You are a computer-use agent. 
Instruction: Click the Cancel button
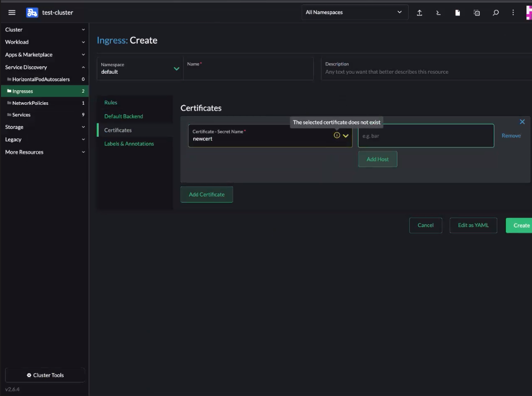(426, 225)
